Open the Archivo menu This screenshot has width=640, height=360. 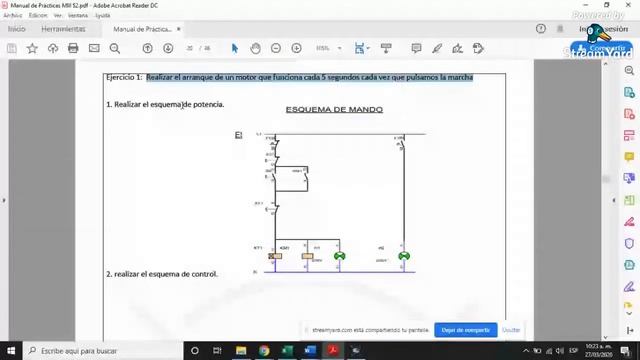pos(13,16)
